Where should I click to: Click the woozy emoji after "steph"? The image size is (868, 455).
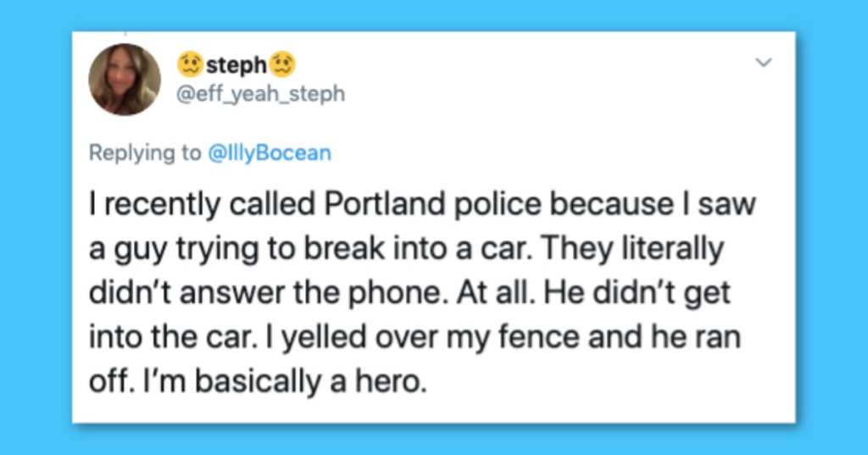282,64
